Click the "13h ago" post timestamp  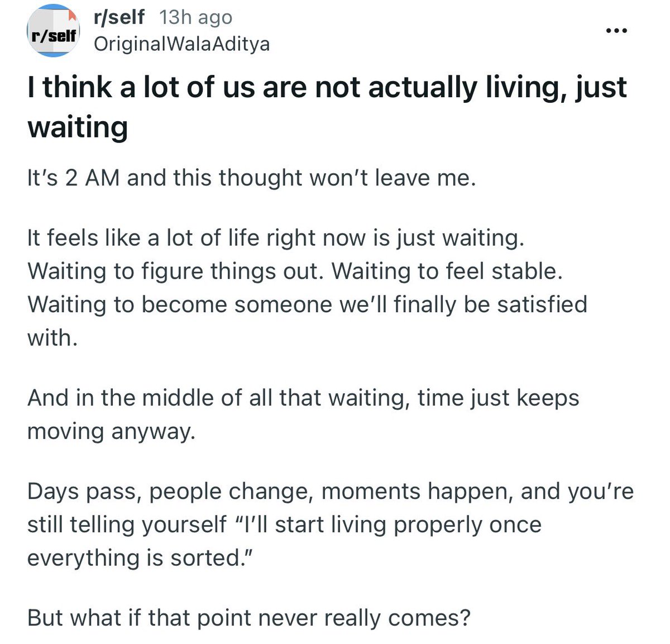[195, 18]
